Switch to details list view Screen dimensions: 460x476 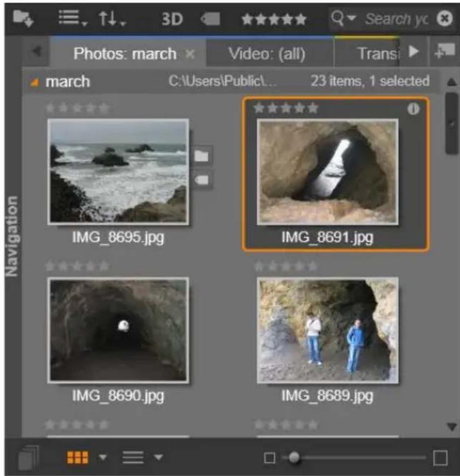133,457
